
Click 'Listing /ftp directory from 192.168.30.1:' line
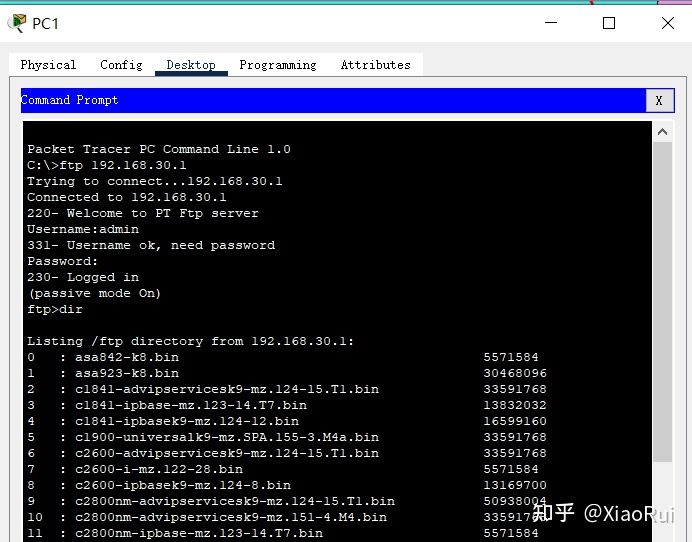tap(190, 341)
